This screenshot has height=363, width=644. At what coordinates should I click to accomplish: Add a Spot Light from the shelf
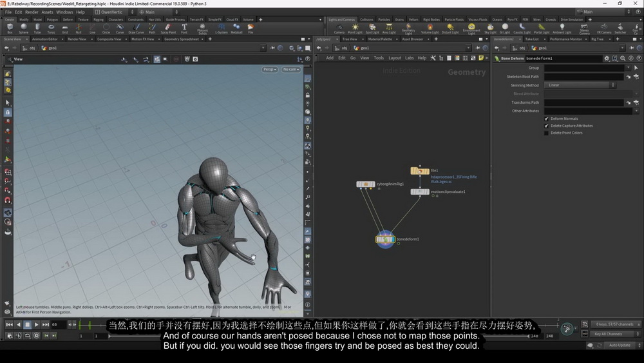pyautogui.click(x=372, y=28)
